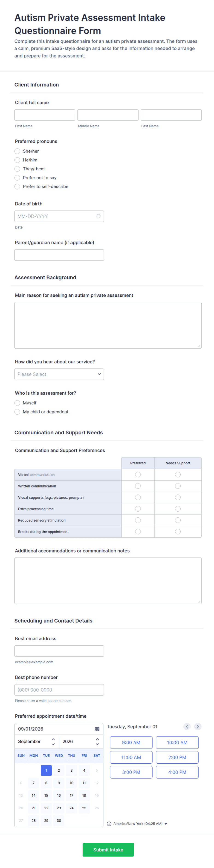Select September 15 in the calendar
The image size is (214, 868).
46,796
